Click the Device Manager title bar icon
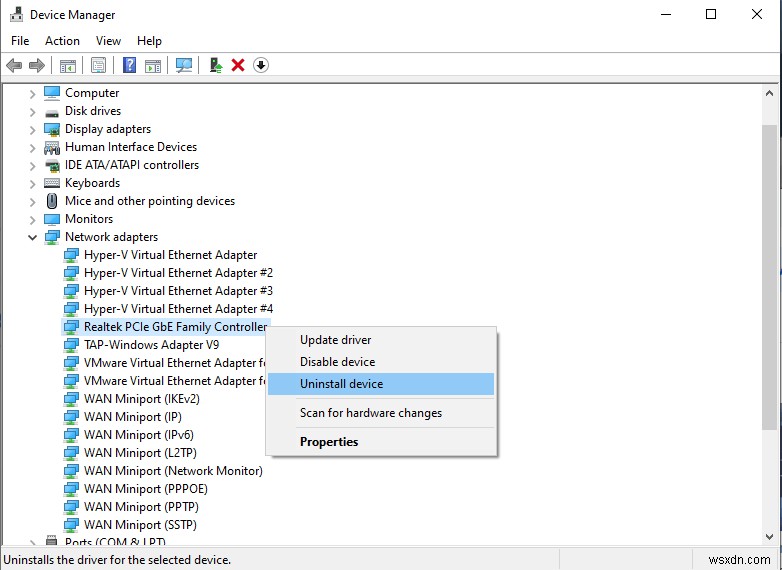The width and height of the screenshot is (782, 570). (x=16, y=14)
